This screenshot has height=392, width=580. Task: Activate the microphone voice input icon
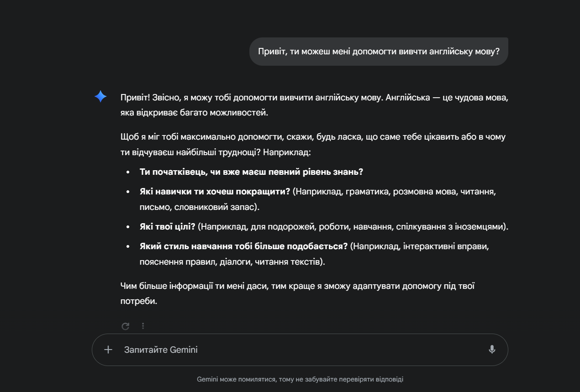492,350
